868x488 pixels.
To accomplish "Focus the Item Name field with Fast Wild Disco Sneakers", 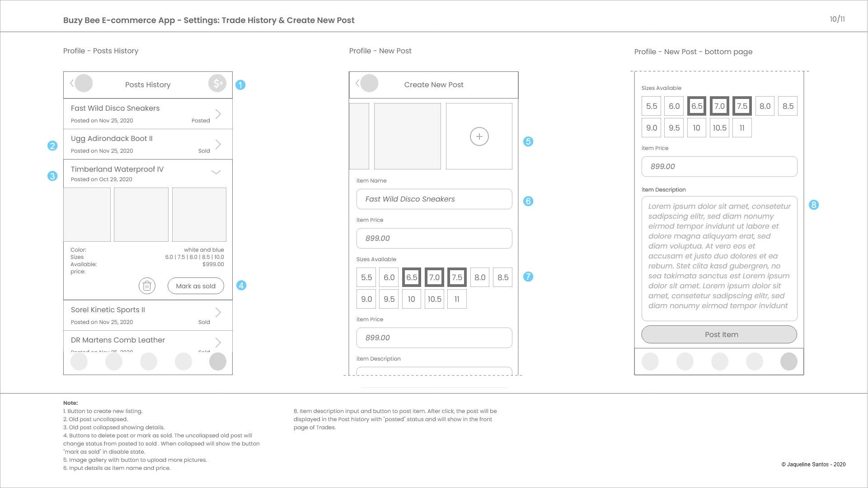I will (x=434, y=199).
